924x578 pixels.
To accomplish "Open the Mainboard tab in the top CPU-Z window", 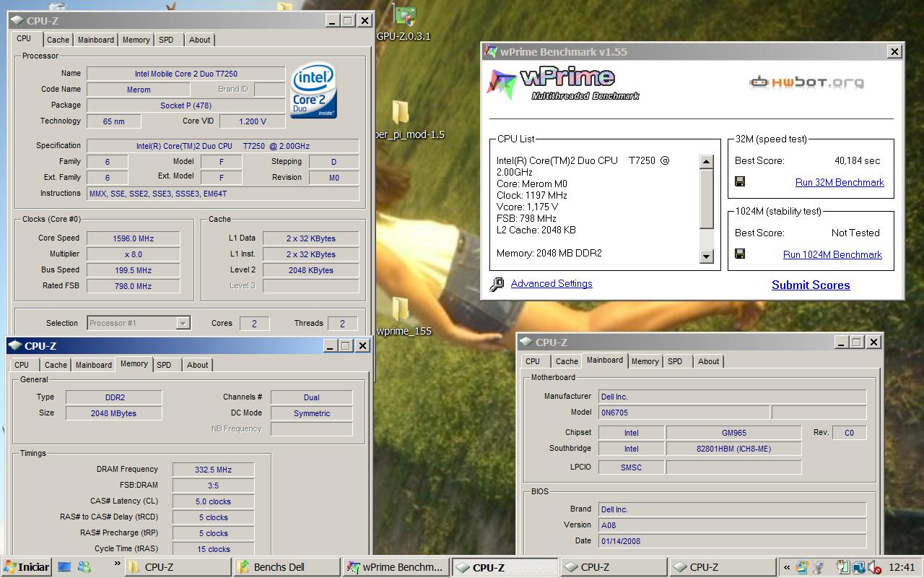I will tap(96, 40).
